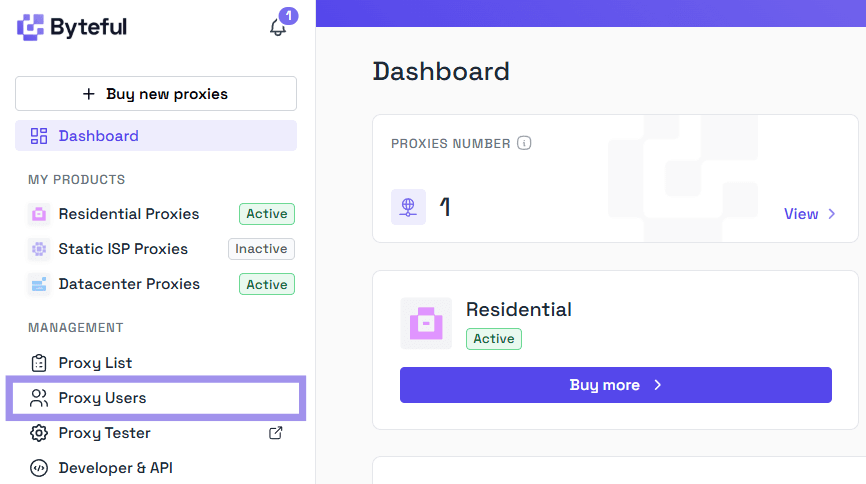Open Residential Proxies product page
The width and height of the screenshot is (866, 484).
point(129,214)
